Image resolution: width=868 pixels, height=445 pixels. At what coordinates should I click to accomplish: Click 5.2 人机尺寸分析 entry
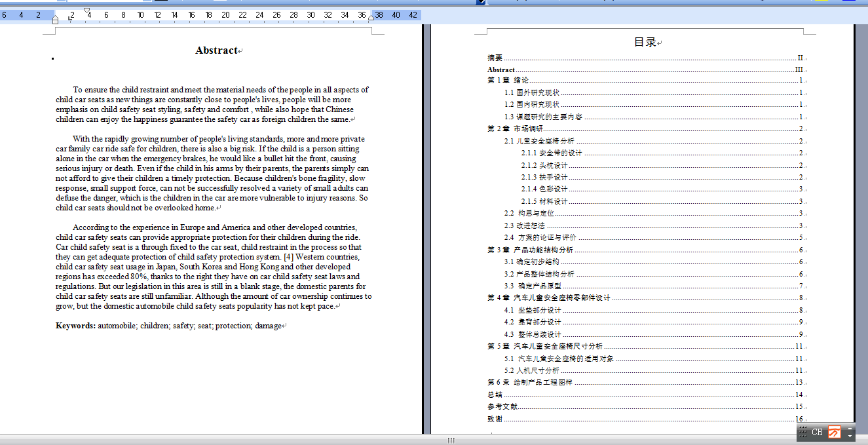[x=655, y=370]
